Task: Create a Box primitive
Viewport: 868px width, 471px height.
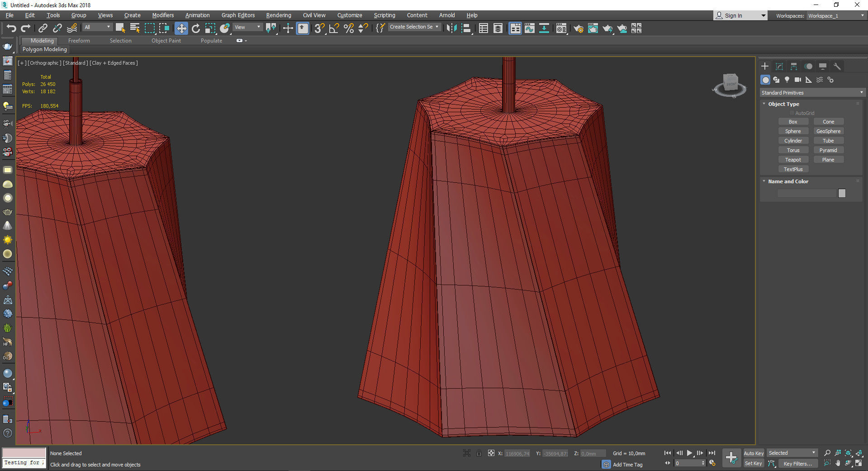Action: [x=793, y=122]
